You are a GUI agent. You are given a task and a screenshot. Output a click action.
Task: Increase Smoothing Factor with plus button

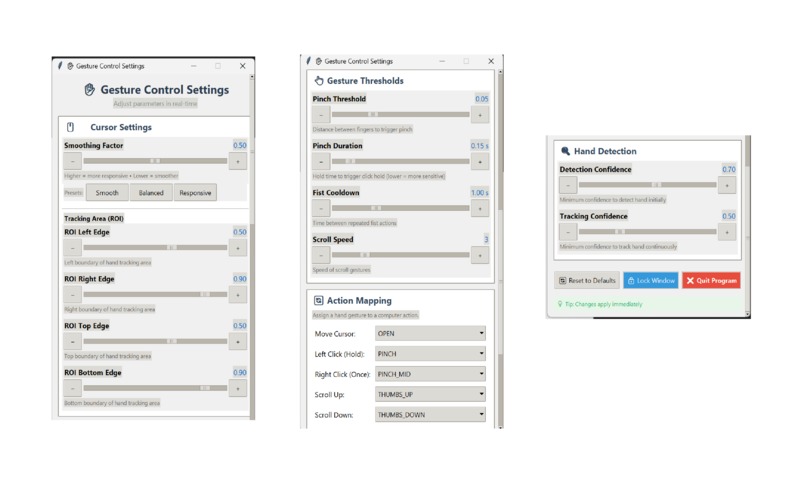237,161
